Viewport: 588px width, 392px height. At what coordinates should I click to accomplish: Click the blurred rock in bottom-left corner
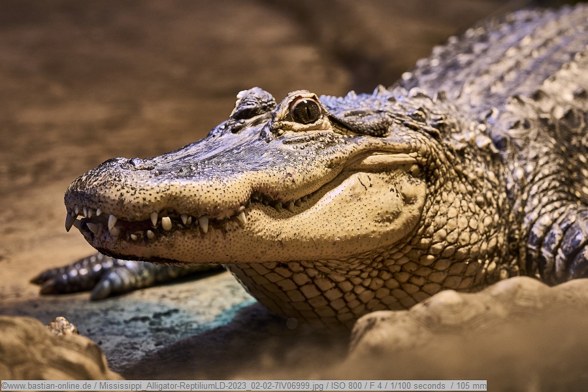(x=46, y=353)
